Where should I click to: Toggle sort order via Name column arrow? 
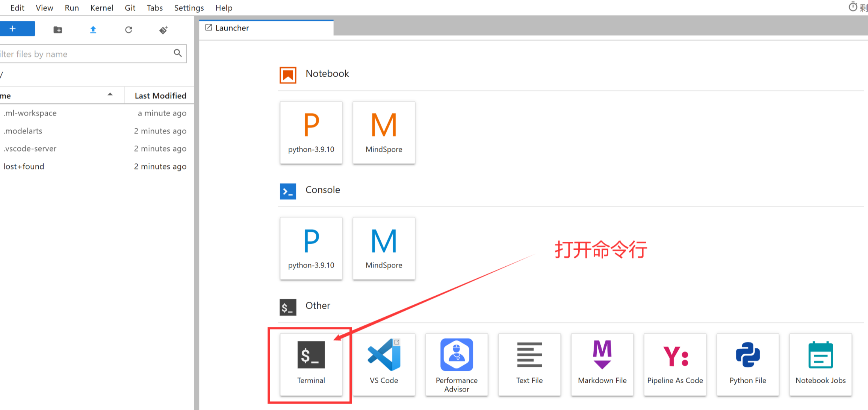click(x=110, y=95)
